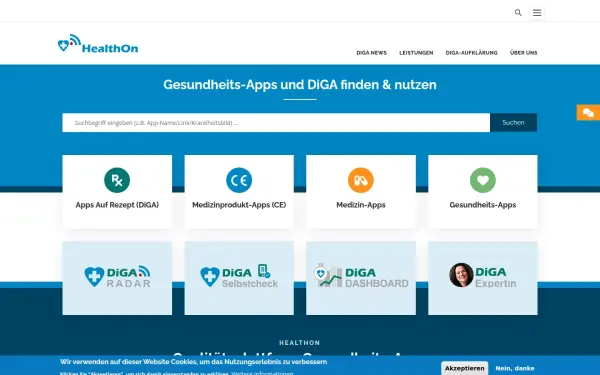The image size is (600, 375).
Task: Click the HEALTHON section label text
Action: click(300, 343)
